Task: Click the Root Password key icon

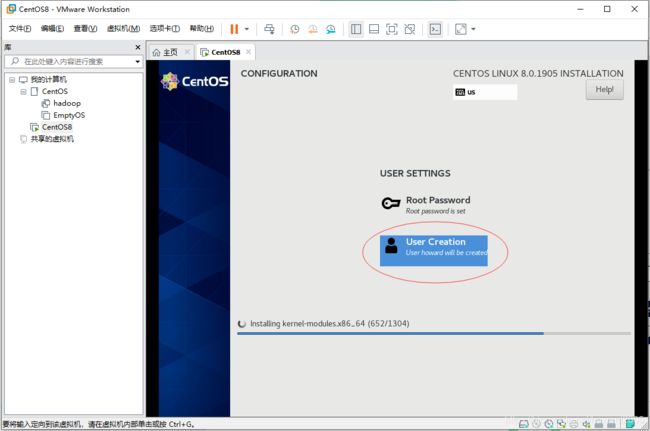Action: pyautogui.click(x=390, y=203)
